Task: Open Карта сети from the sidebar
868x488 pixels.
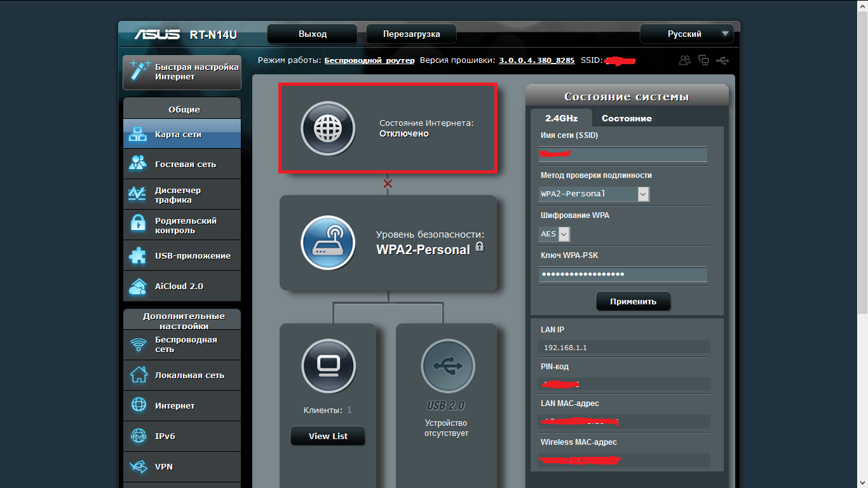Action: point(182,134)
